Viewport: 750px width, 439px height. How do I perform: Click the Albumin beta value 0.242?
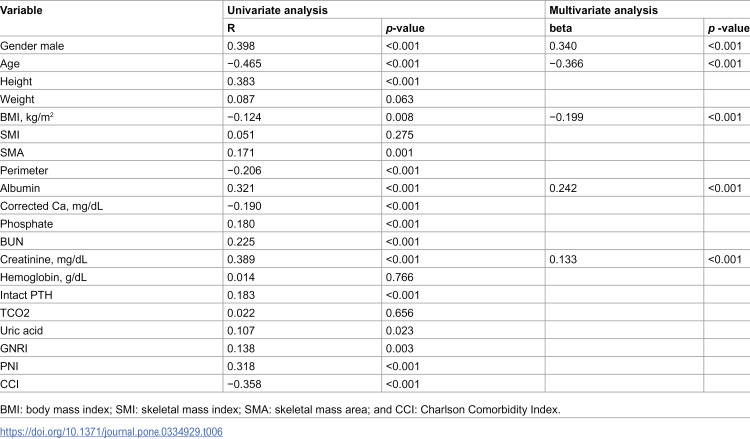(563, 188)
